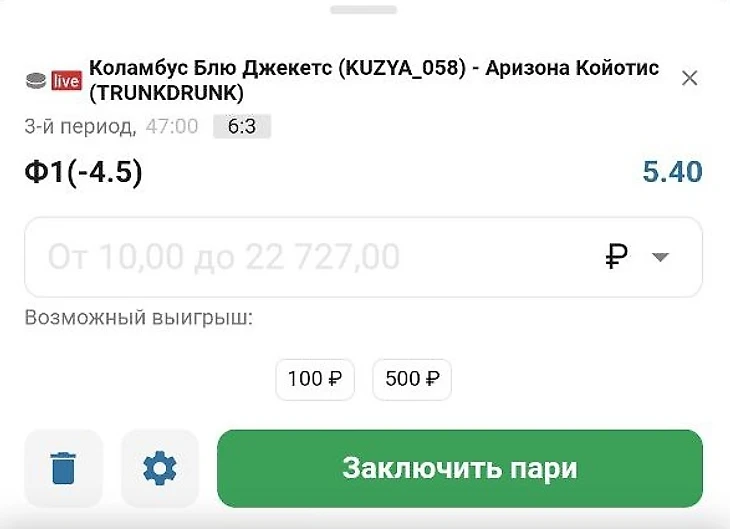Click the 3-й период text
Image resolution: width=730 pixels, height=529 pixels.
click(80, 127)
